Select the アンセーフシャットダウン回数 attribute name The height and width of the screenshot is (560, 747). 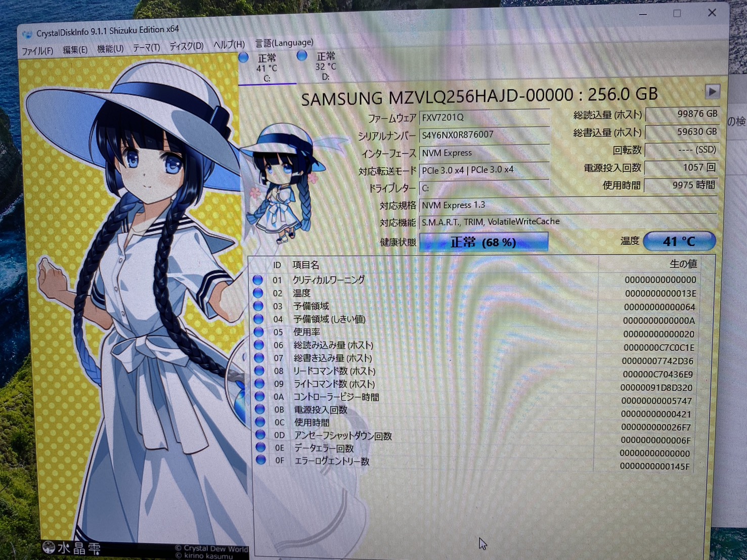coord(343,436)
